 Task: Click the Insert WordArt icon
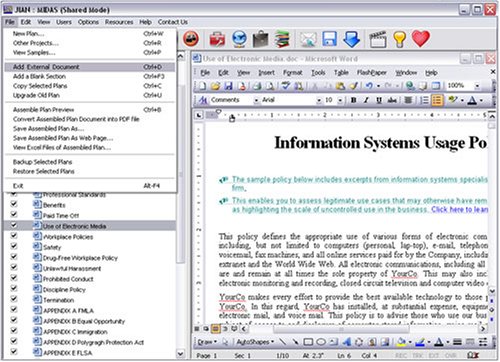pos(346,342)
